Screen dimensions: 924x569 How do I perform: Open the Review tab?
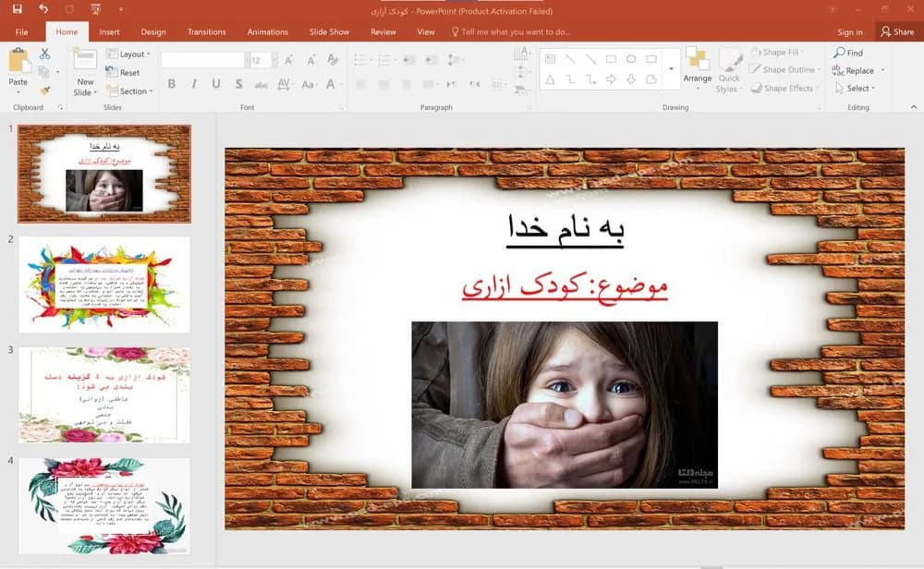click(x=383, y=31)
